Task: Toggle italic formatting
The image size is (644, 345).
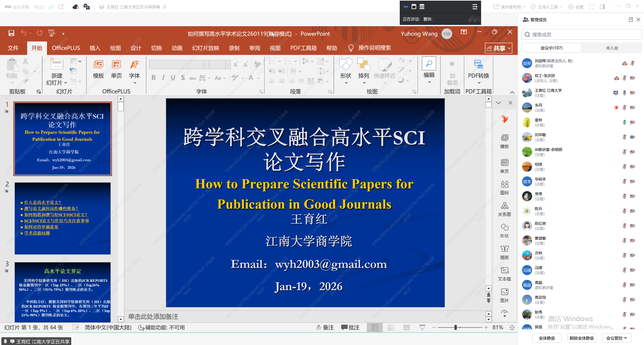Action: pos(163,77)
